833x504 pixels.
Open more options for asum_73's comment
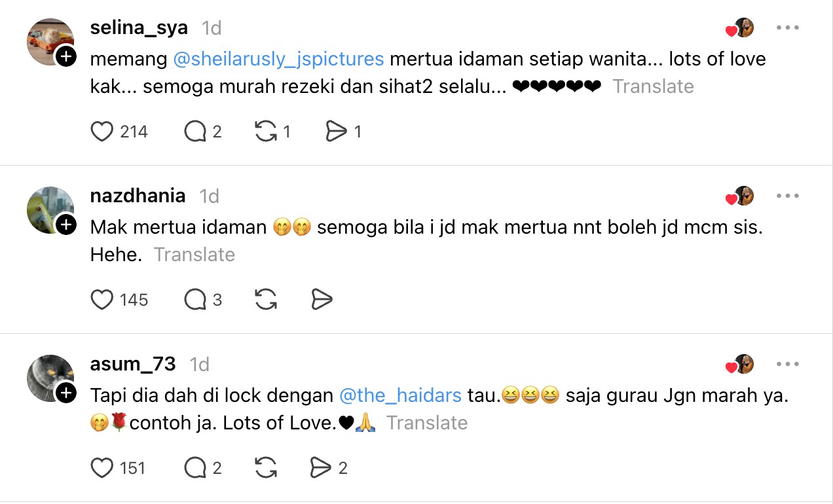[x=787, y=364]
